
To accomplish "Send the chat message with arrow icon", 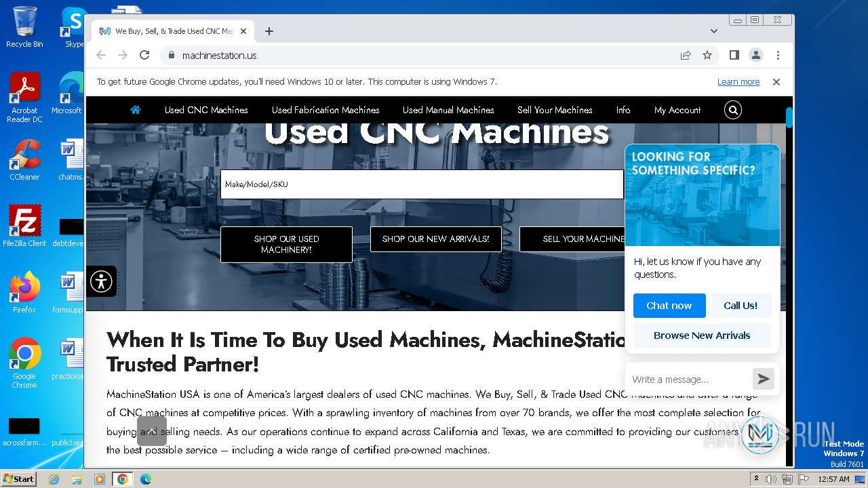I will coord(764,379).
